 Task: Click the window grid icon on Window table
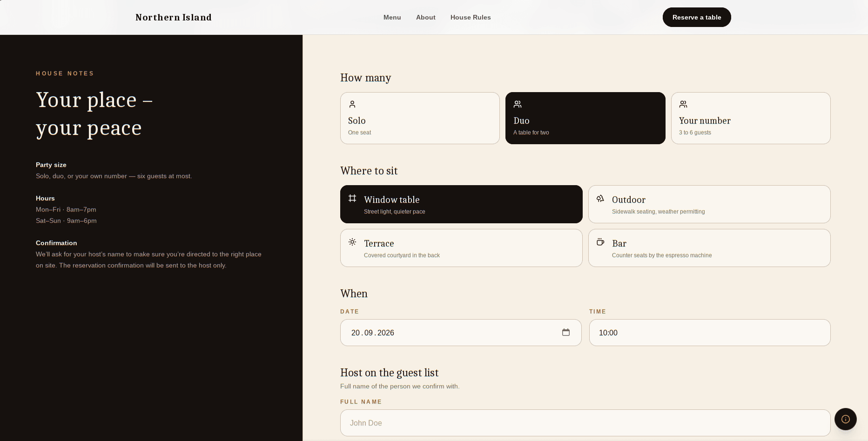tap(352, 198)
